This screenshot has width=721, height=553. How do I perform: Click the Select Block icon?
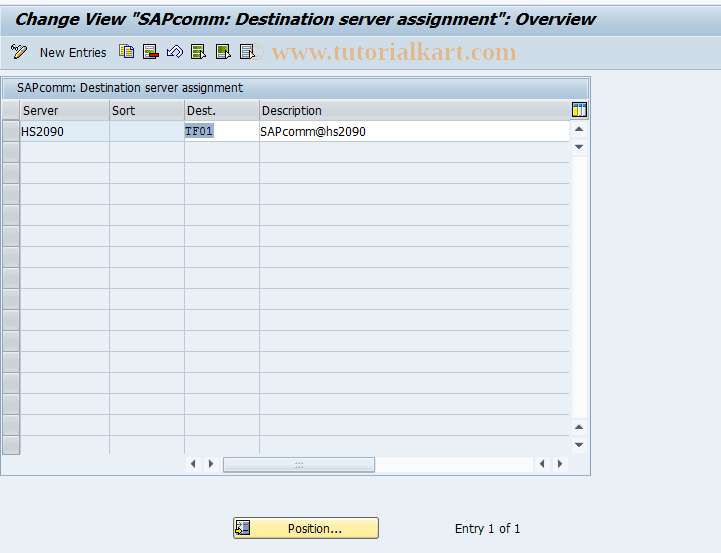[x=223, y=51]
